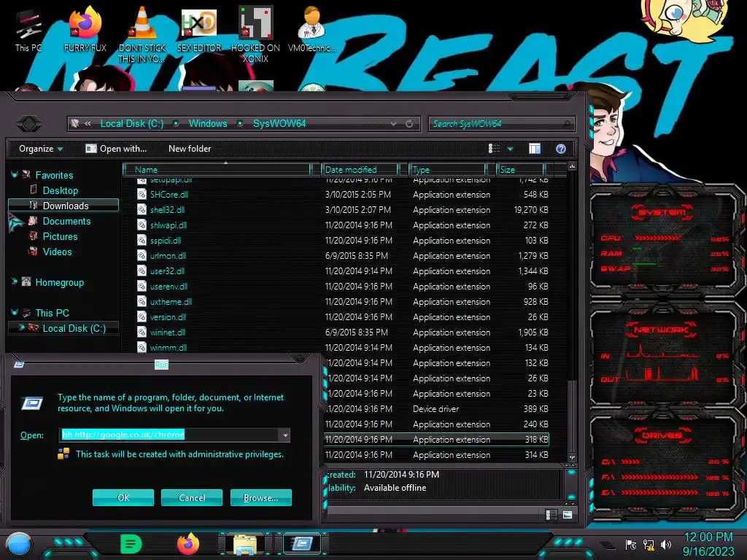Open Firefox from the taskbar
This screenshot has height=560, width=747.
(x=188, y=544)
